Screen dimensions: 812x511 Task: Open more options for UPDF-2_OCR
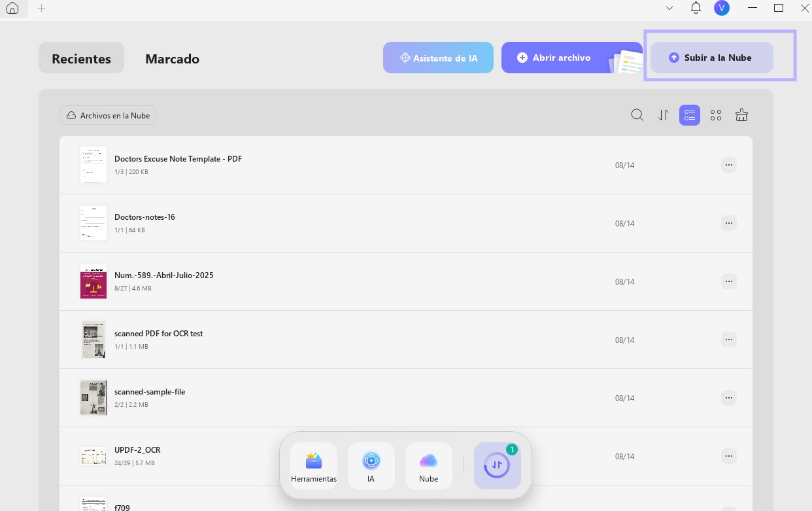click(729, 456)
